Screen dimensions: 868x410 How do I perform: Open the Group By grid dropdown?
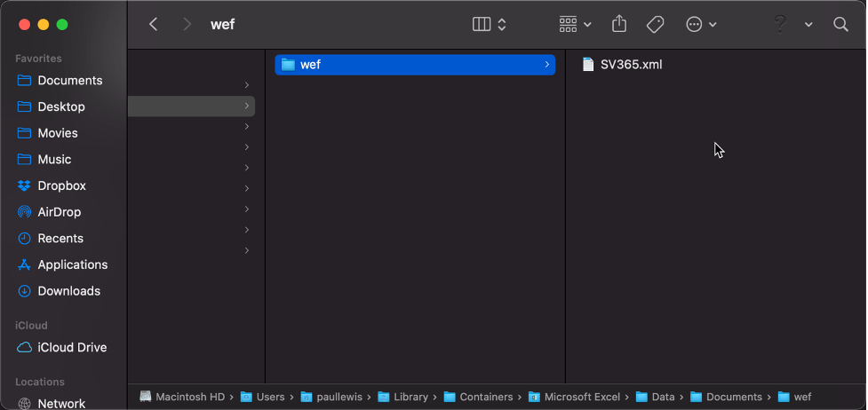click(576, 25)
